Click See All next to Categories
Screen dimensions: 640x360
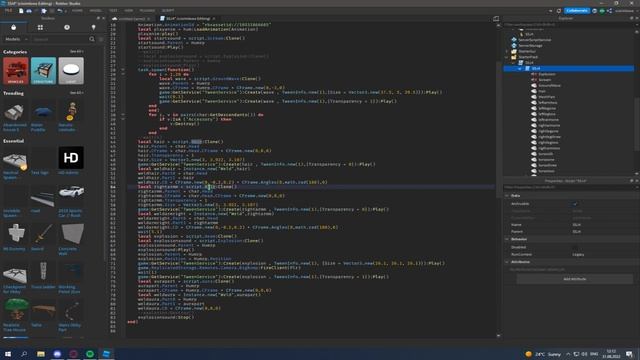tap(76, 52)
